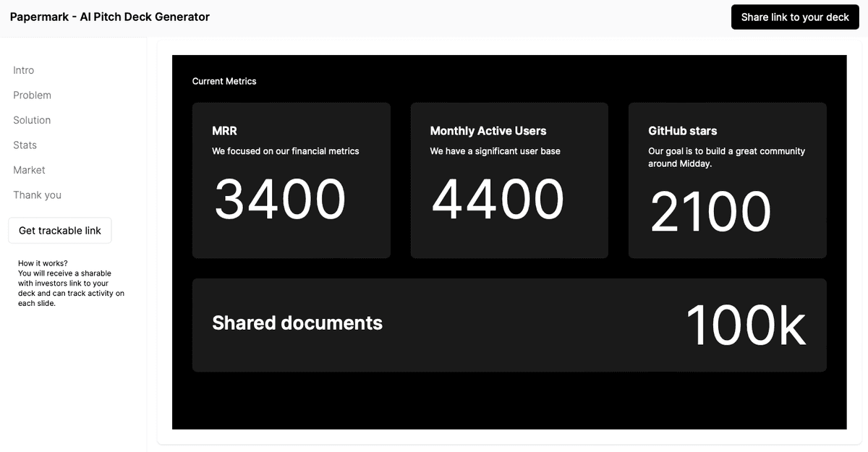This screenshot has width=868, height=452.
Task: Select the Shared documents heading
Action: tap(297, 323)
